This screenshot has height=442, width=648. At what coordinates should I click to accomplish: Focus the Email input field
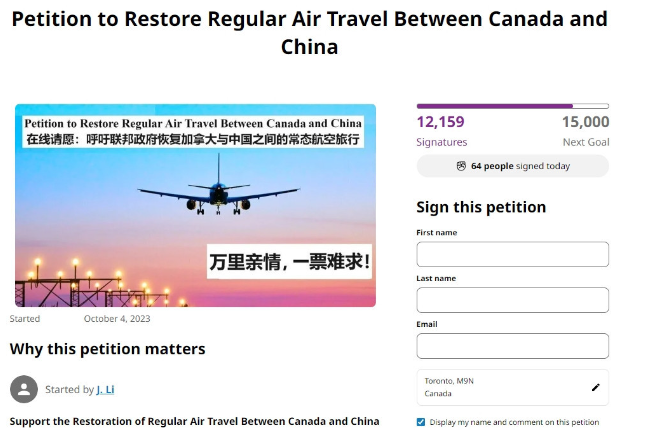point(512,346)
